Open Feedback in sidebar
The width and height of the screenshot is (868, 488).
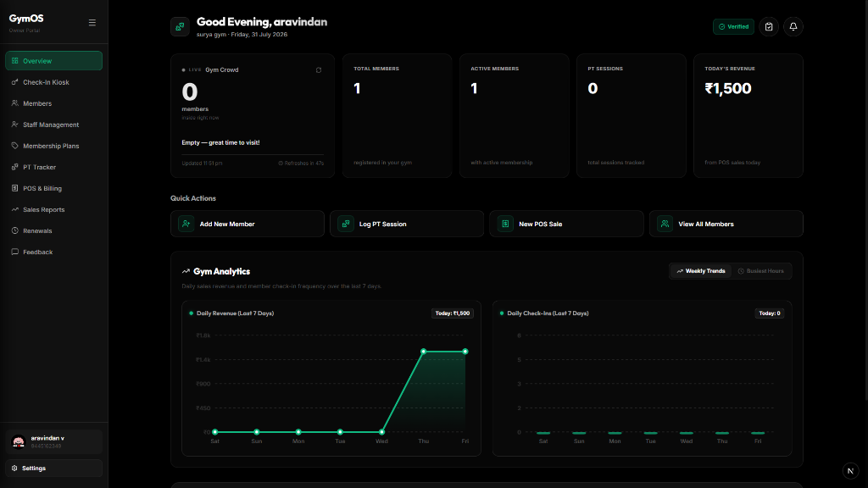coord(53,252)
